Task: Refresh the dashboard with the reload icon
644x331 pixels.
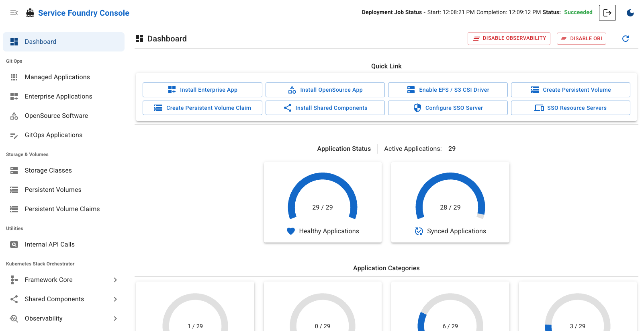Action: tap(625, 39)
